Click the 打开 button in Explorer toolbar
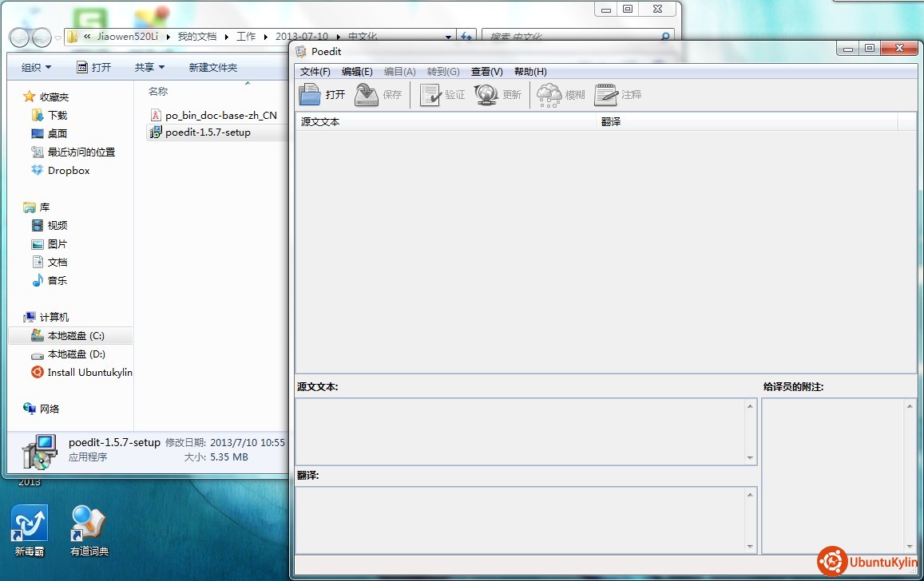This screenshot has height=581, width=924. pyautogui.click(x=94, y=68)
